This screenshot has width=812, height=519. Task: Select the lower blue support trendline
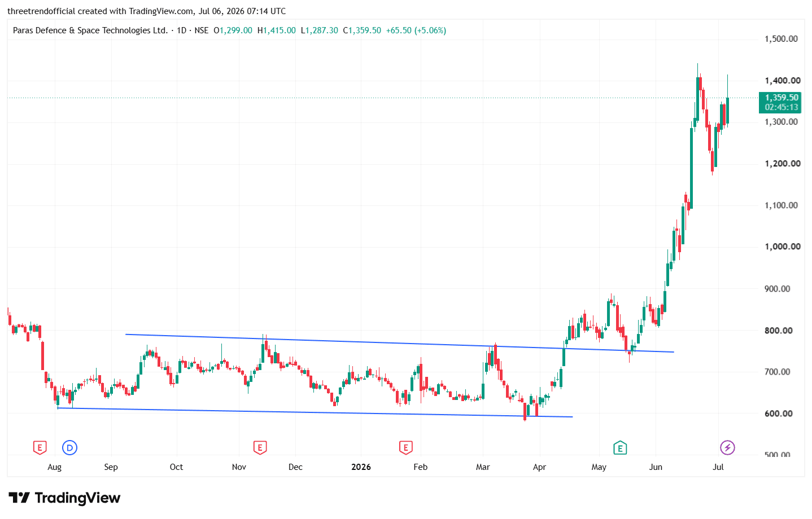[x=315, y=412]
